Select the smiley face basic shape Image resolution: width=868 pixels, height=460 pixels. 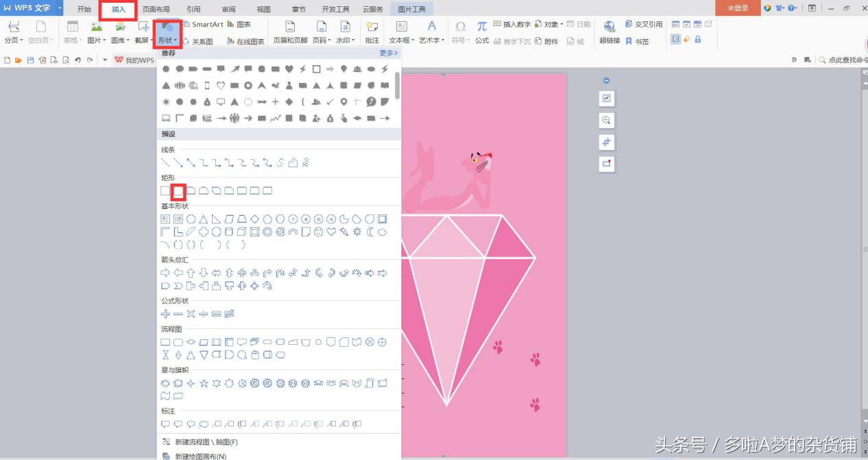(319, 232)
